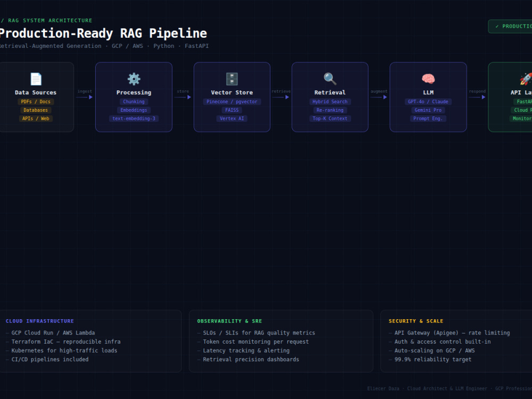Click the Processing gear icon
Viewport: 532px width, 399px height.
(134, 79)
